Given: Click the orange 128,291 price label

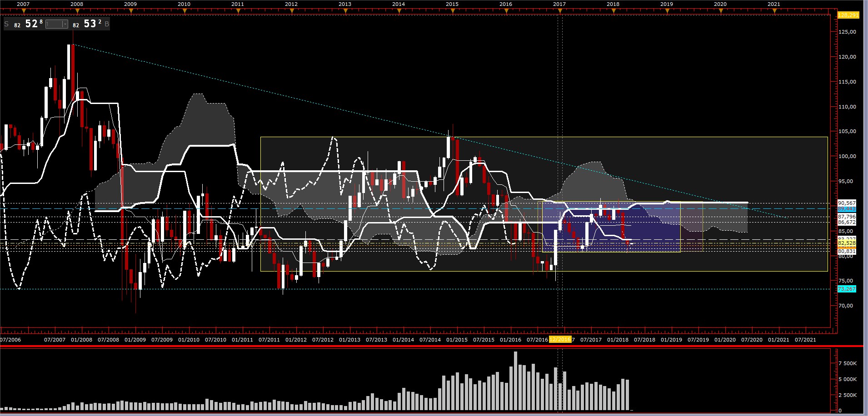Looking at the screenshot, I should [848, 15].
